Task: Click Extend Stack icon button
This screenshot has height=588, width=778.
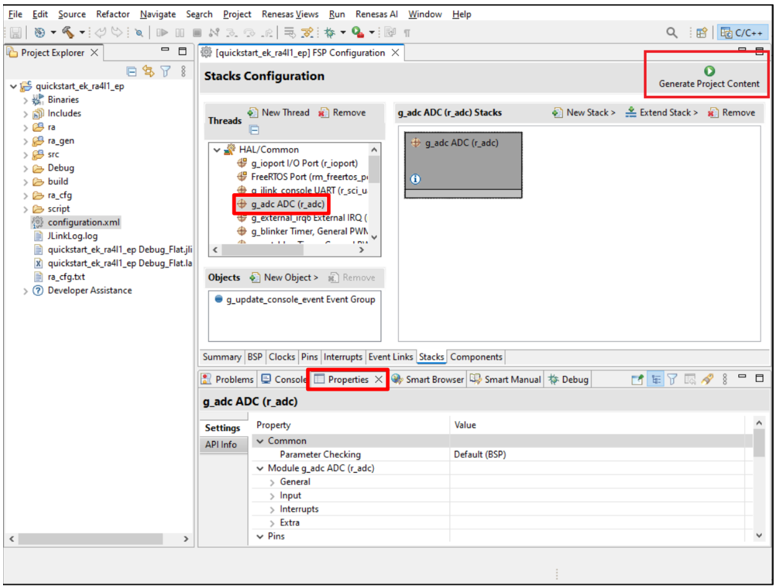Action: click(631, 113)
